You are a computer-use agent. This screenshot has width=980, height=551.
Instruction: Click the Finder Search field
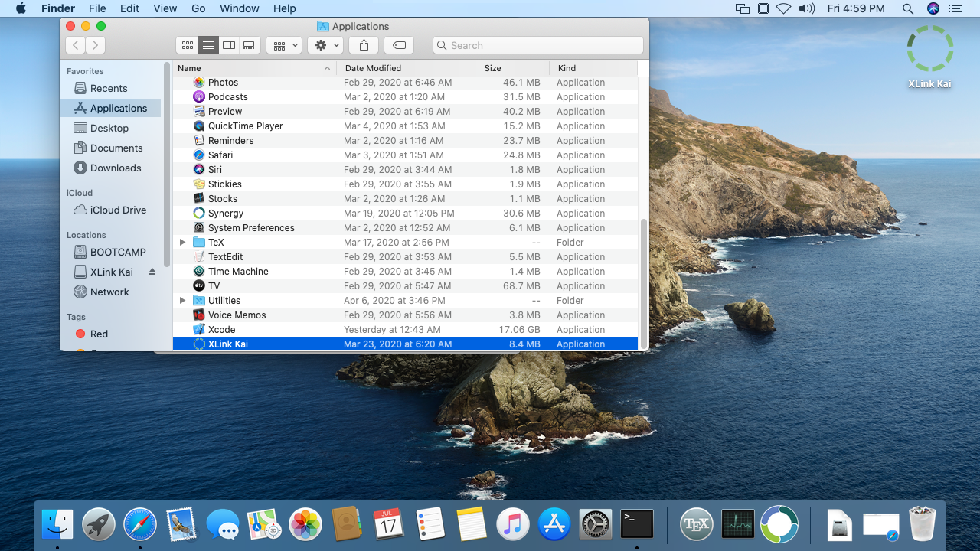pos(537,45)
